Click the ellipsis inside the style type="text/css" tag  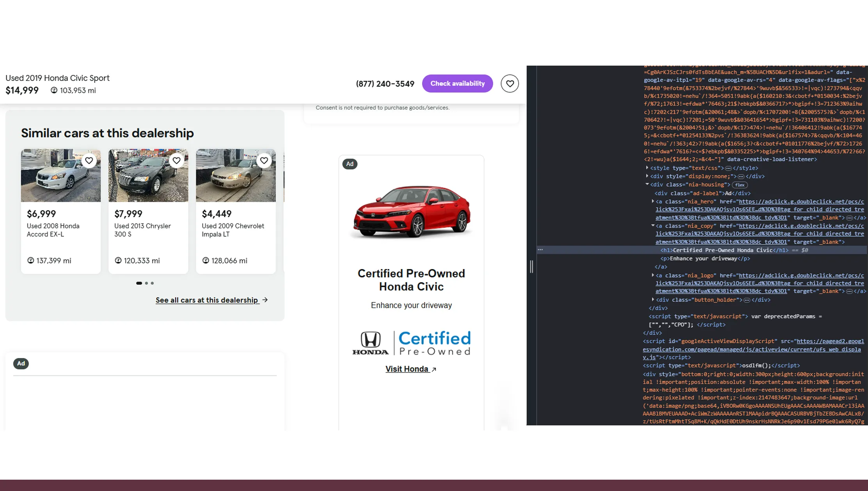[728, 168]
